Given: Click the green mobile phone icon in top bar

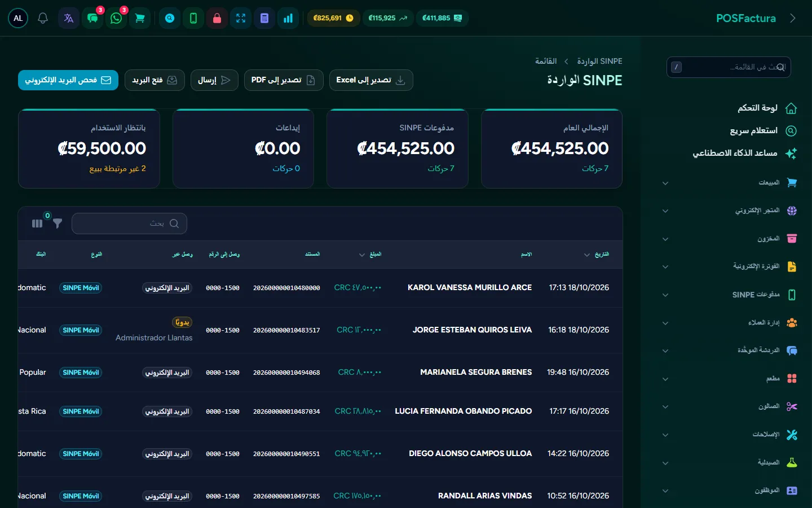Looking at the screenshot, I should (x=193, y=18).
